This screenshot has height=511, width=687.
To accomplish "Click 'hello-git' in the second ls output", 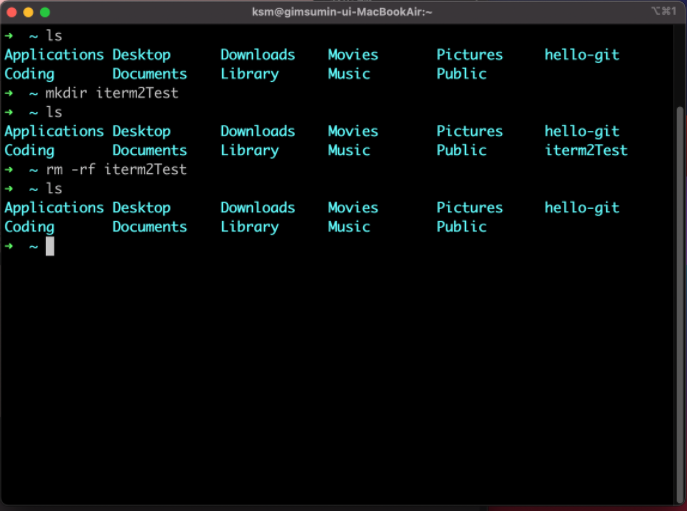I will pos(582,132).
